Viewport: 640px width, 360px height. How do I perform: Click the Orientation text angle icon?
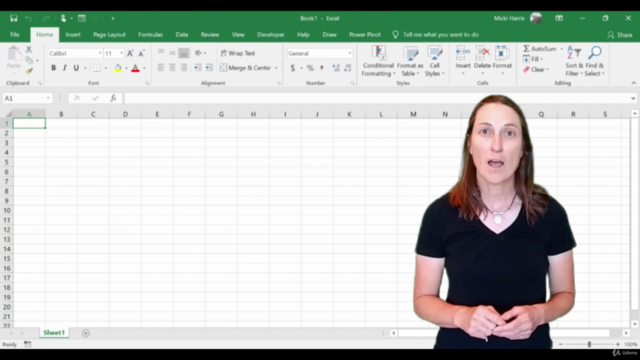click(x=198, y=53)
